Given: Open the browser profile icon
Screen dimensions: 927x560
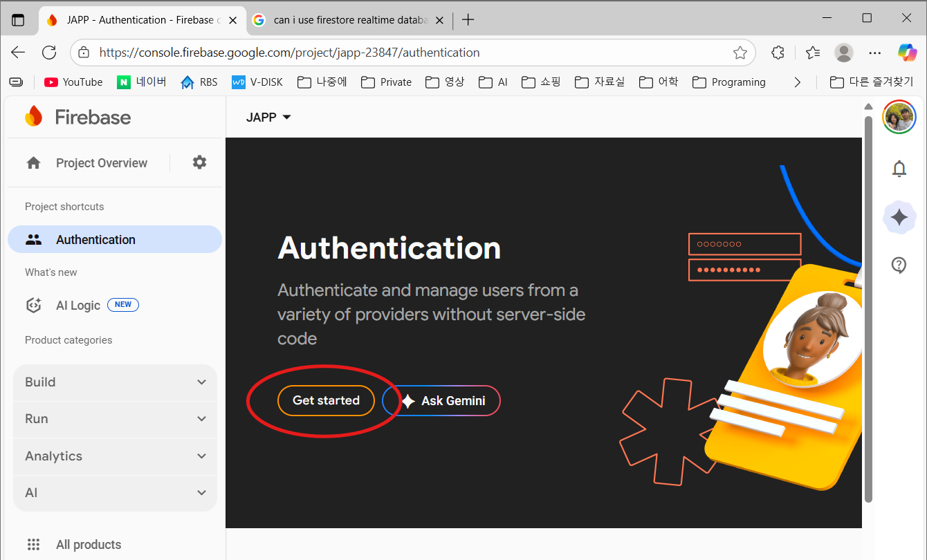Looking at the screenshot, I should click(844, 53).
